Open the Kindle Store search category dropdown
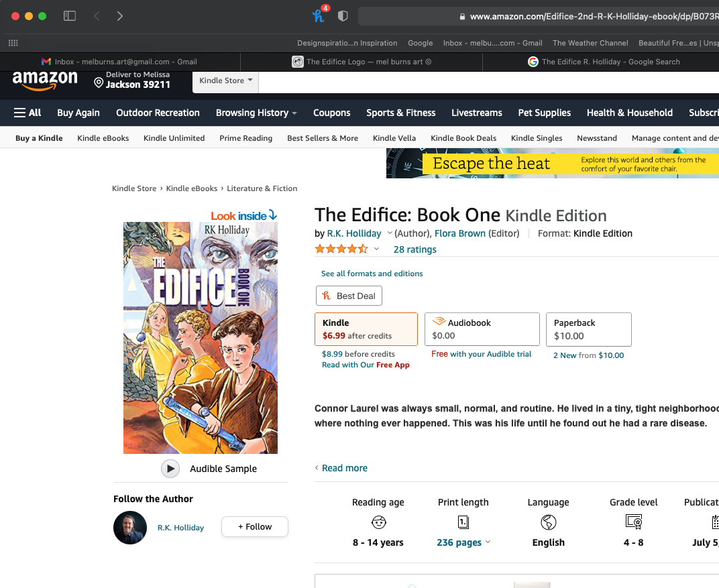This screenshot has height=588, width=719. [x=225, y=81]
